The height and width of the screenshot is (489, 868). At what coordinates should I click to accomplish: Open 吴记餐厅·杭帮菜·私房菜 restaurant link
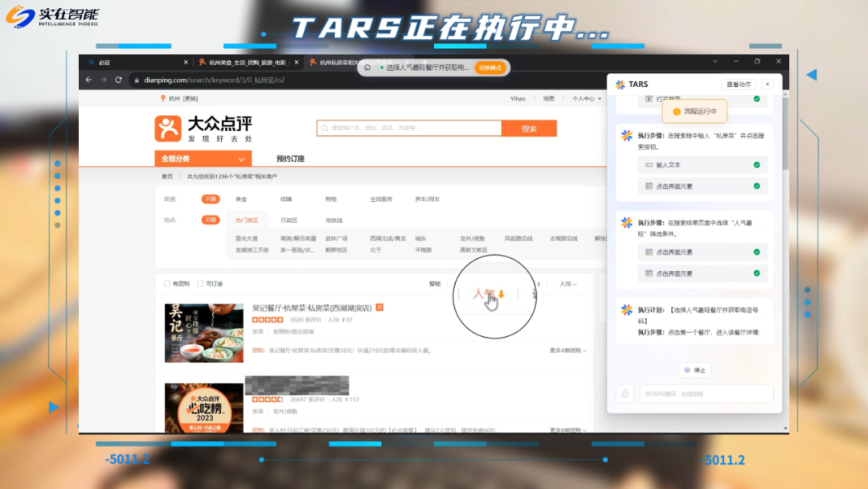pos(312,308)
